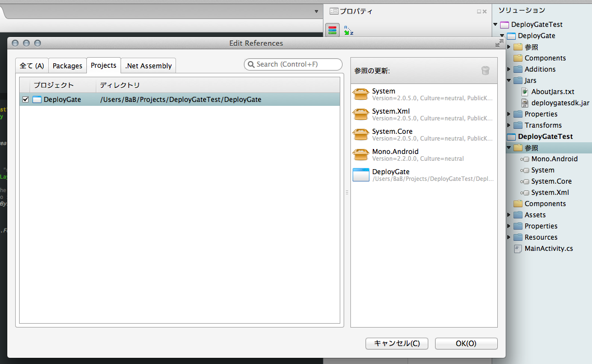Click the DeployGate project row icon
This screenshot has height=364, width=592.
[37, 100]
